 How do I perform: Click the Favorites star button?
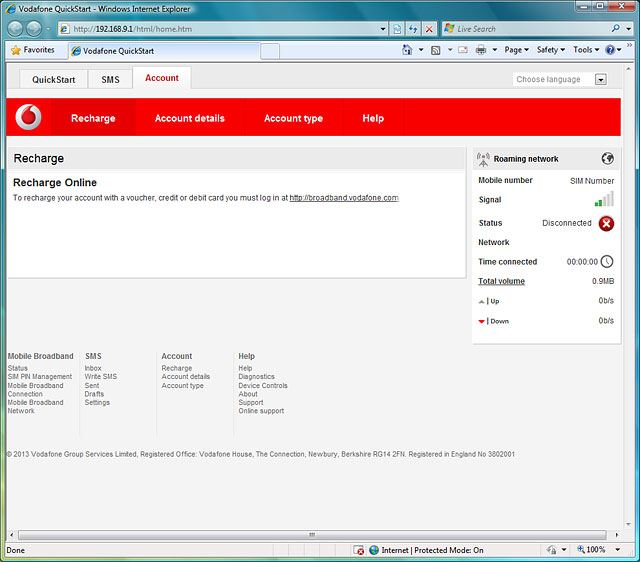coord(33,50)
